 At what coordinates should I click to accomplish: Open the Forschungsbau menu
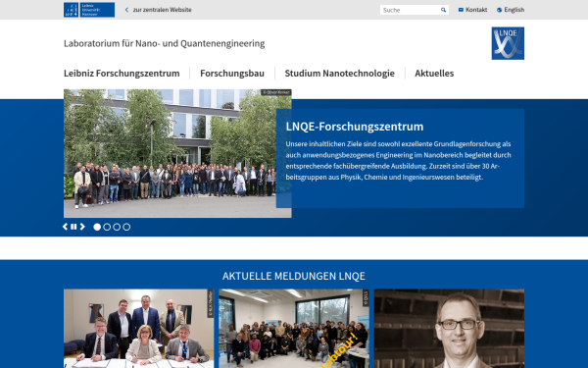[232, 74]
